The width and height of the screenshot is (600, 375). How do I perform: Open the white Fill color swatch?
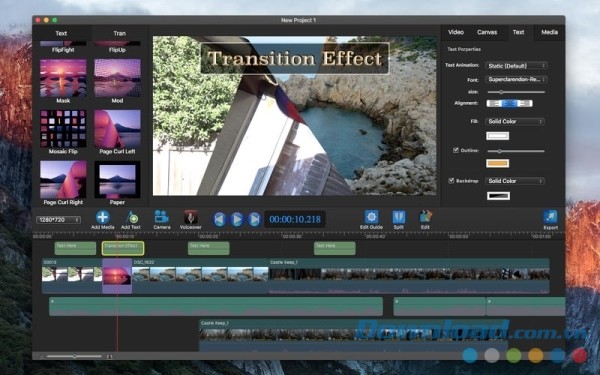click(x=497, y=136)
